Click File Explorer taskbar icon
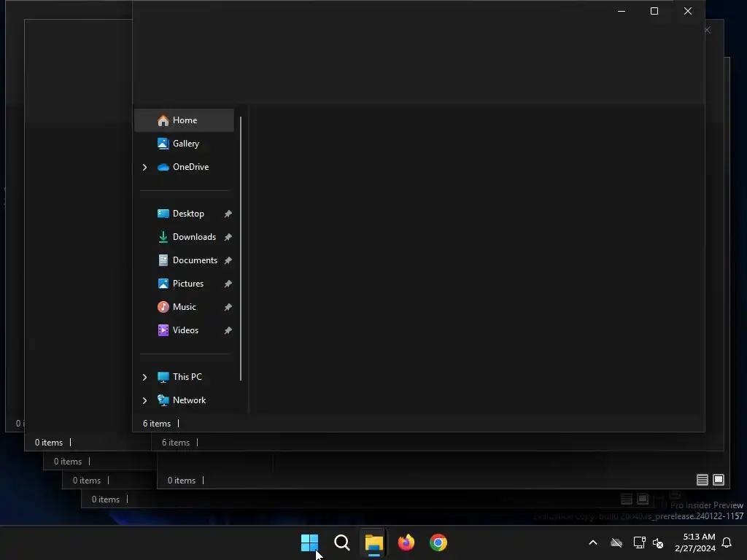The height and width of the screenshot is (560, 747). coord(374,542)
